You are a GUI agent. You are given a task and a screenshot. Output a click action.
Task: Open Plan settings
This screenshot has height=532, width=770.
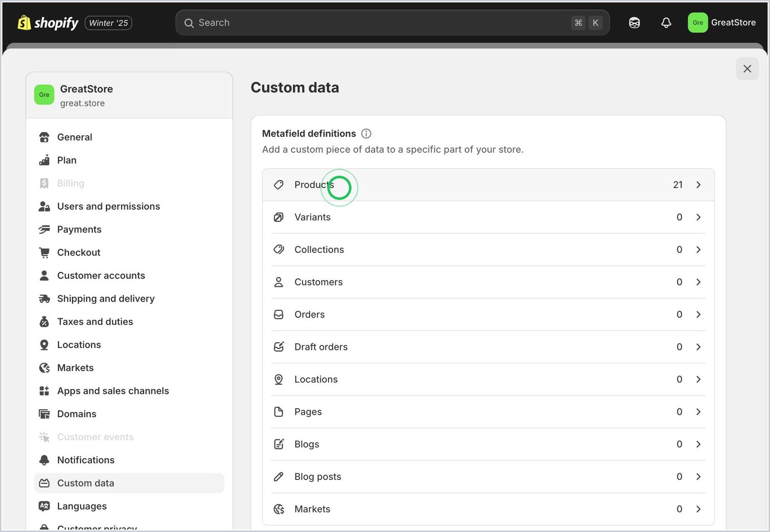pyautogui.click(x=129, y=160)
